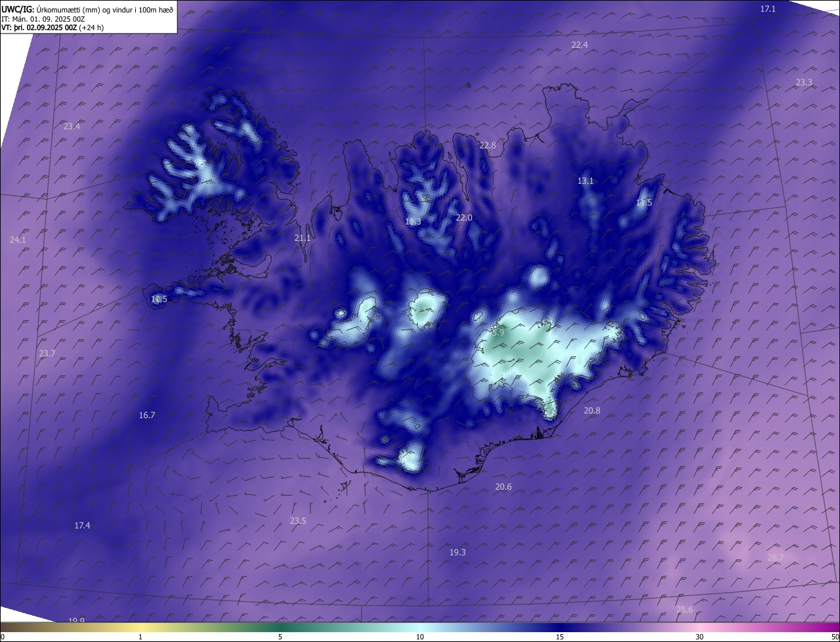
Task: Click the 19.3 value label
Action: click(x=457, y=553)
